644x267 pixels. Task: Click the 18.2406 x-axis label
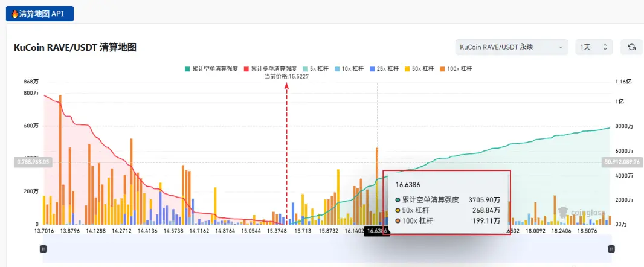click(x=562, y=231)
